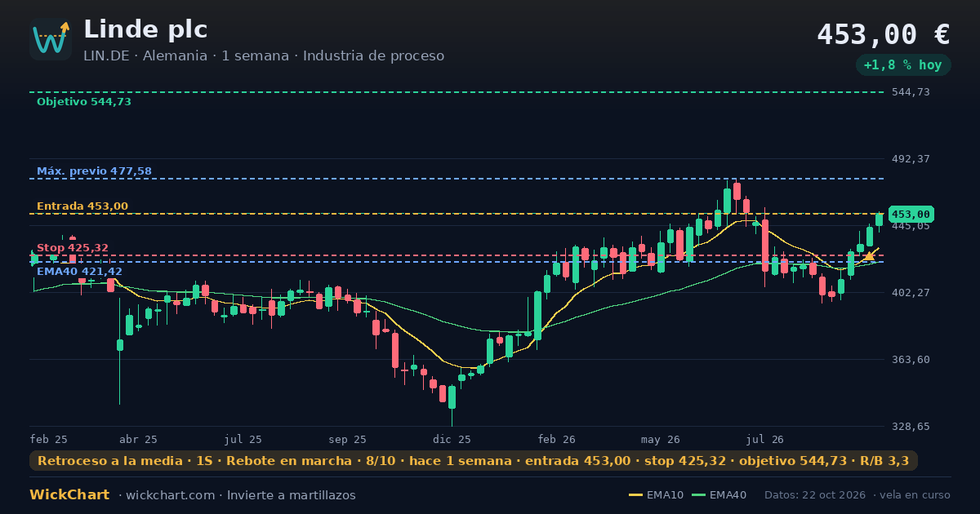
Task: Click the 328,65 price axis value
Action: [x=911, y=427]
